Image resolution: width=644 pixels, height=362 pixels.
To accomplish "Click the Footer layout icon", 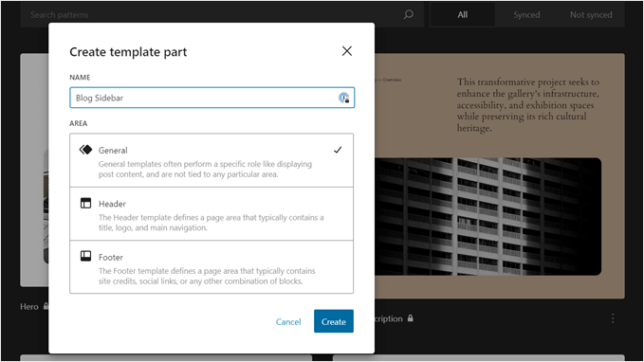I will pos(85,256).
